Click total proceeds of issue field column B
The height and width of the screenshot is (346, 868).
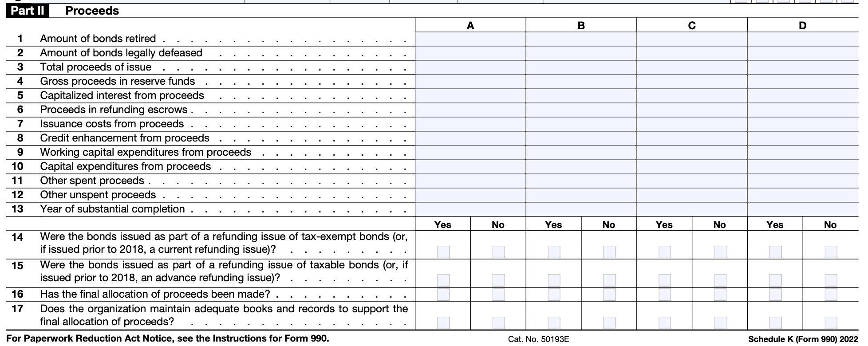click(581, 67)
